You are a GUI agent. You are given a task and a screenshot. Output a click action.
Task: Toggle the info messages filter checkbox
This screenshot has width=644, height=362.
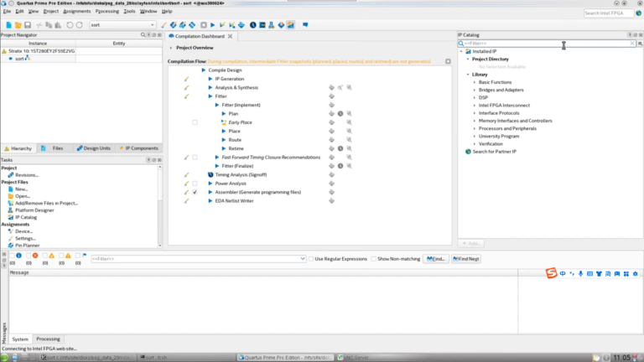[x=13, y=256]
